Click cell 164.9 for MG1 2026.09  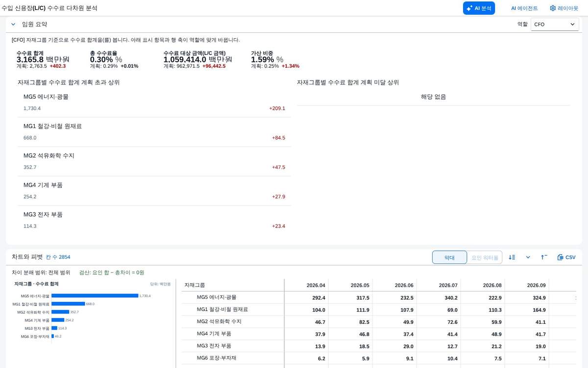click(527, 310)
